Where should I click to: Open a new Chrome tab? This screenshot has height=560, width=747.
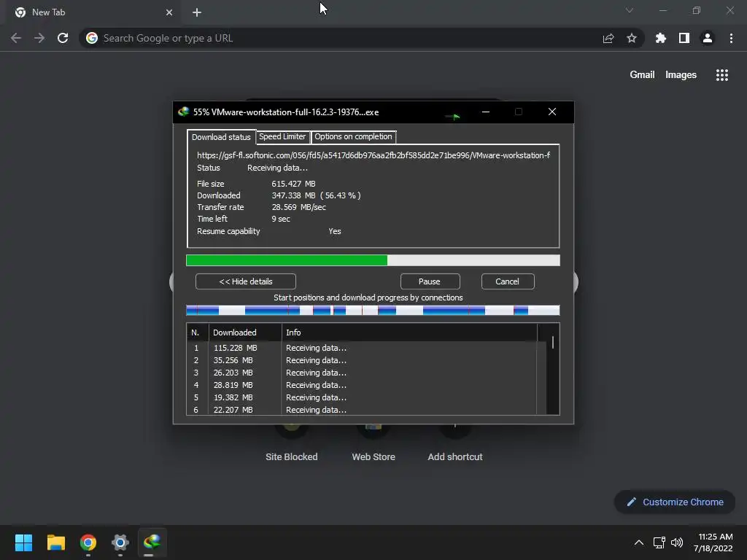tap(197, 12)
